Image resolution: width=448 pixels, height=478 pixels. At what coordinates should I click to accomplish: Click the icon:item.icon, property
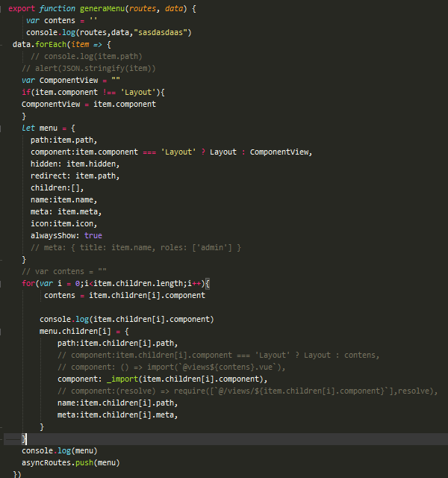[x=64, y=223]
